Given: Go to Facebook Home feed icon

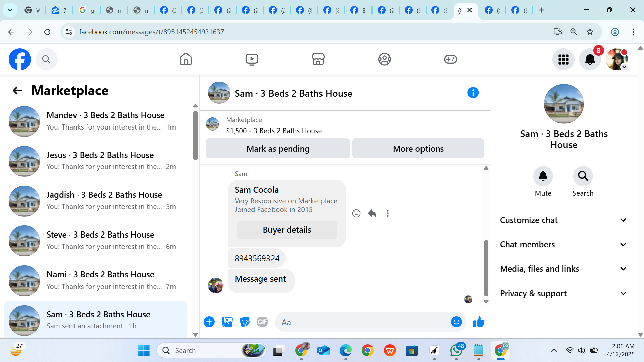Looking at the screenshot, I should point(186,59).
